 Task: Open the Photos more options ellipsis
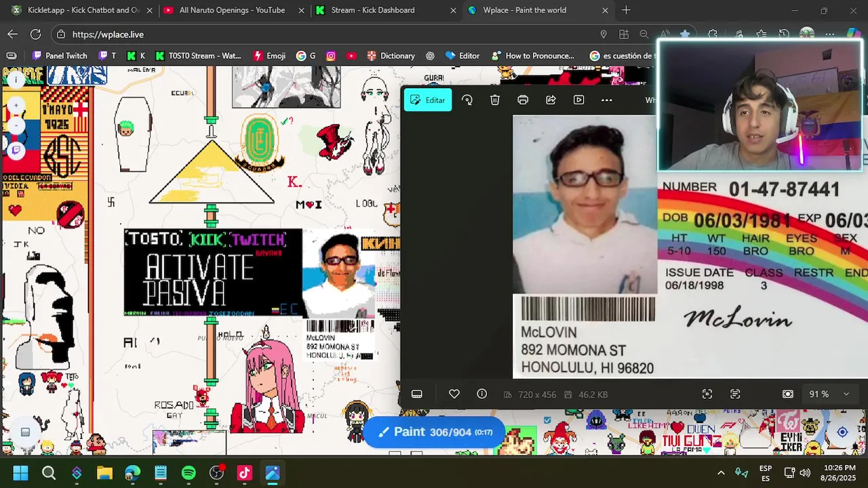click(x=607, y=100)
